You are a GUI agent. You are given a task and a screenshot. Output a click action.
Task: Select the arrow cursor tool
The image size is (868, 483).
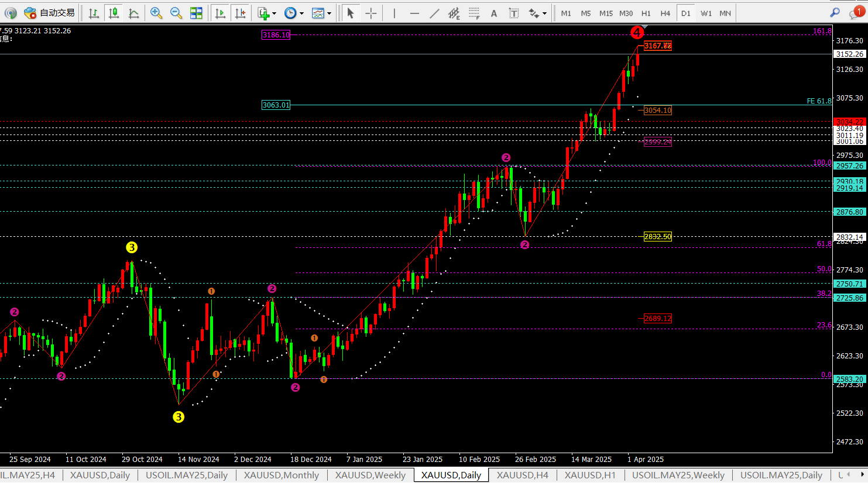tap(350, 13)
